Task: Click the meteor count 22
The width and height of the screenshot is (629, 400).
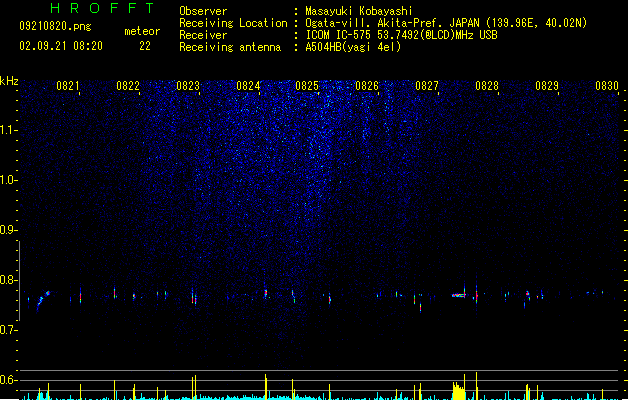Action: (x=145, y=46)
